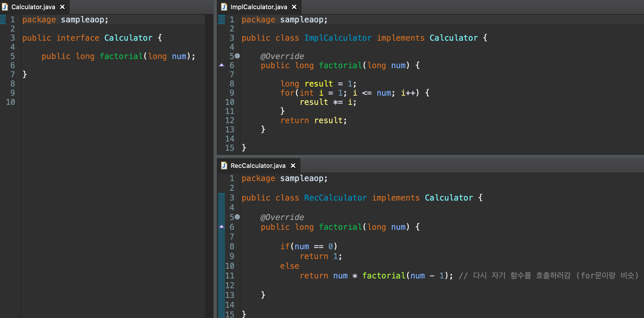The height and width of the screenshot is (318, 644).
Task: Click the @Override annotation in RecCalculator.java
Action: click(282, 217)
